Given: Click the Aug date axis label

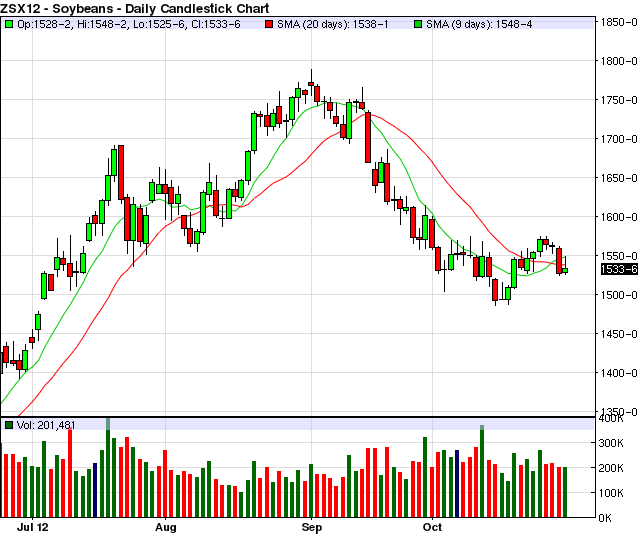Looking at the screenshot, I should (166, 527).
